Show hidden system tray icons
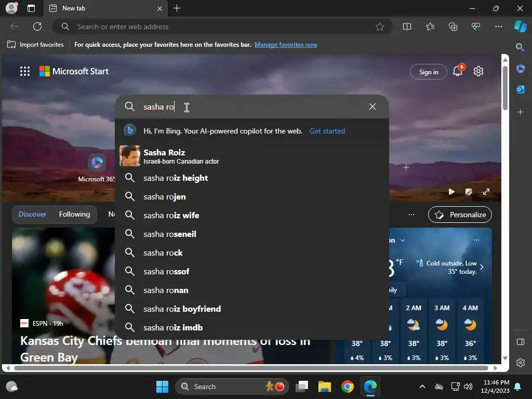 click(422, 387)
